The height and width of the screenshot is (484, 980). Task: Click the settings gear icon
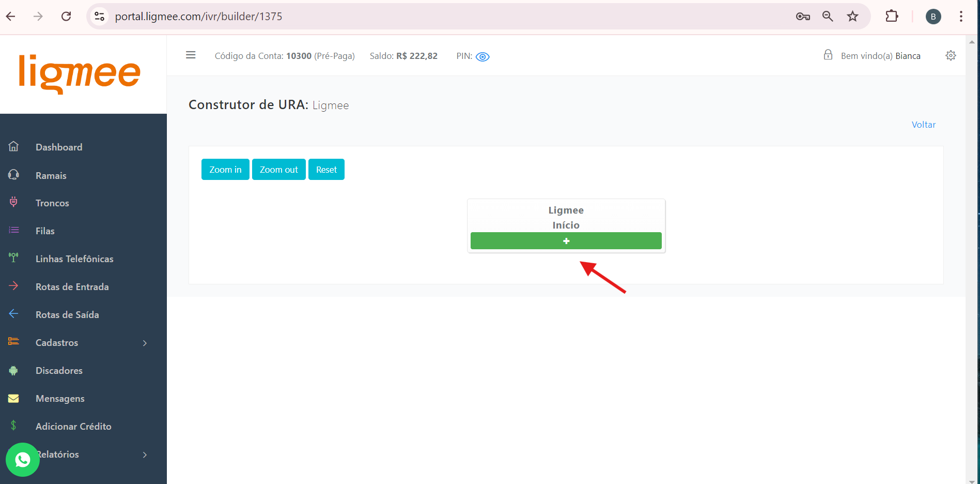click(x=951, y=56)
